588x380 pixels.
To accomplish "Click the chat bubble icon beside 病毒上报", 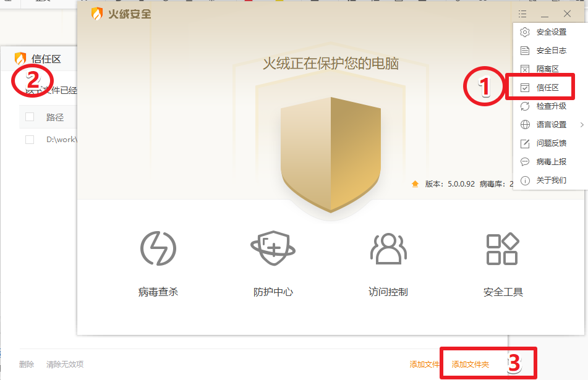I will 525,162.
